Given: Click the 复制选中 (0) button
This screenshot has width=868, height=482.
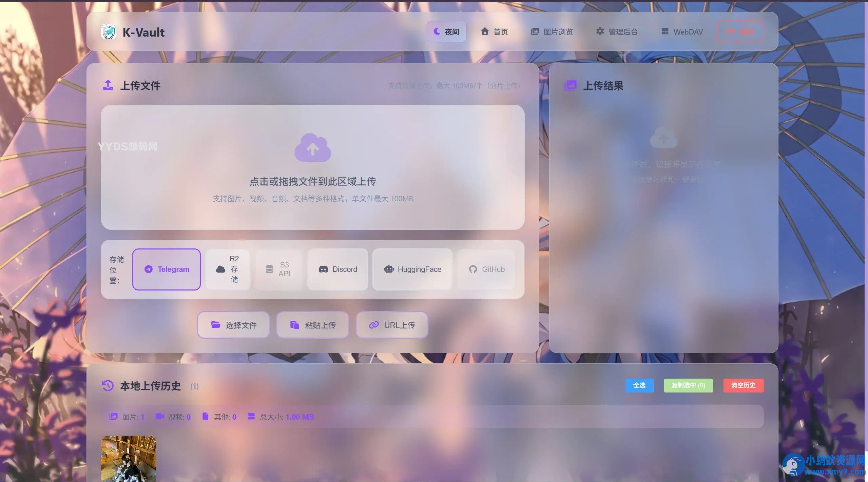Looking at the screenshot, I should (688, 385).
